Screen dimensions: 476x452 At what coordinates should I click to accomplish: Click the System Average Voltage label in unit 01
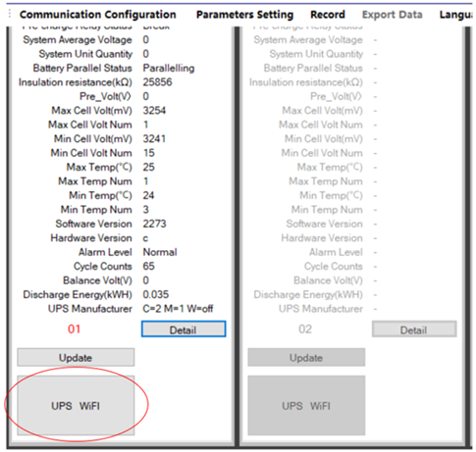(78, 40)
